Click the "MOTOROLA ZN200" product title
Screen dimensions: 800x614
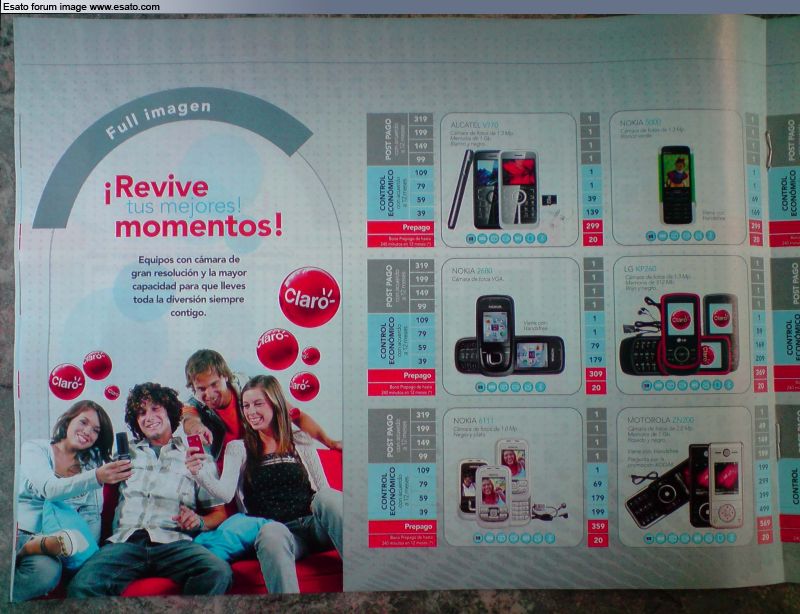(x=661, y=420)
